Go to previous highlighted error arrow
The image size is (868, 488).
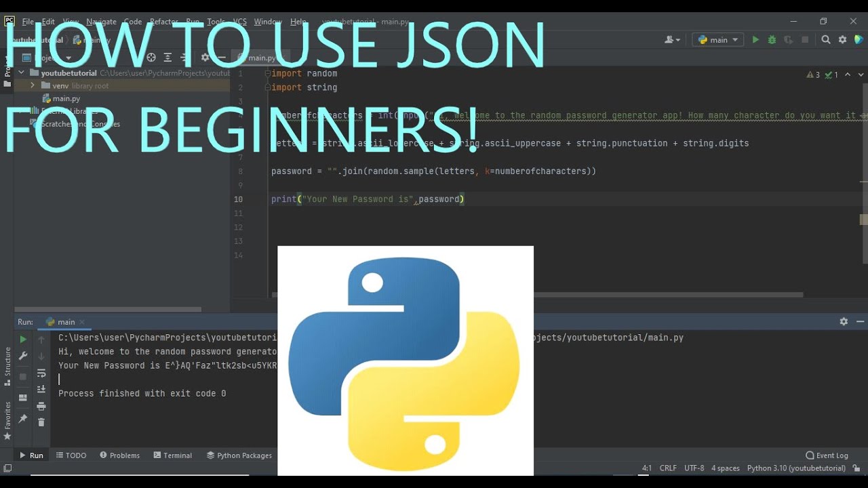[x=848, y=75]
